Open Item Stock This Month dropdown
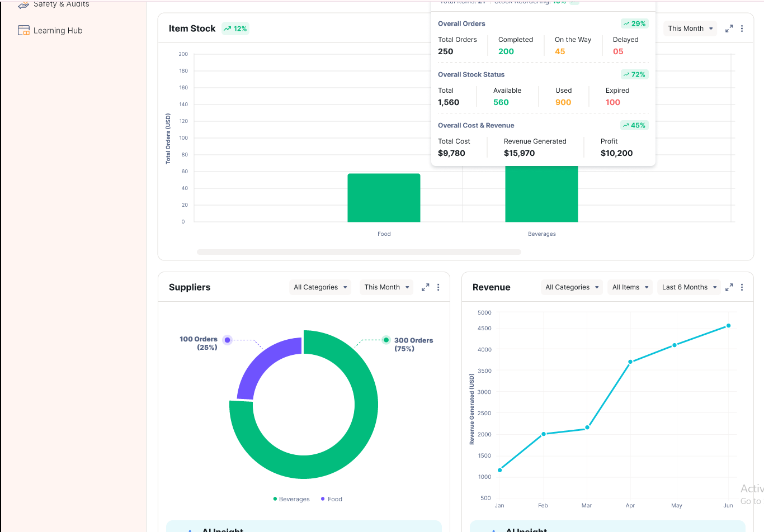Viewport: 764px width, 532px height. click(x=690, y=28)
